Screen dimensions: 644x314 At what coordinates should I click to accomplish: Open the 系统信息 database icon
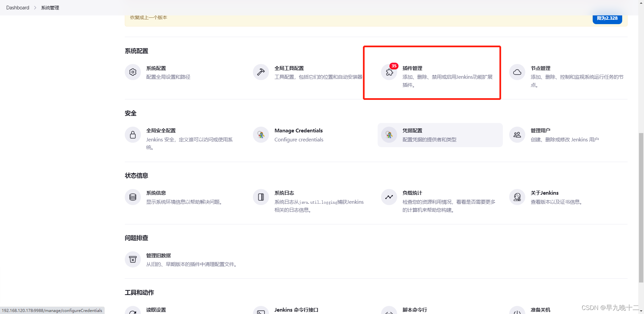click(133, 197)
